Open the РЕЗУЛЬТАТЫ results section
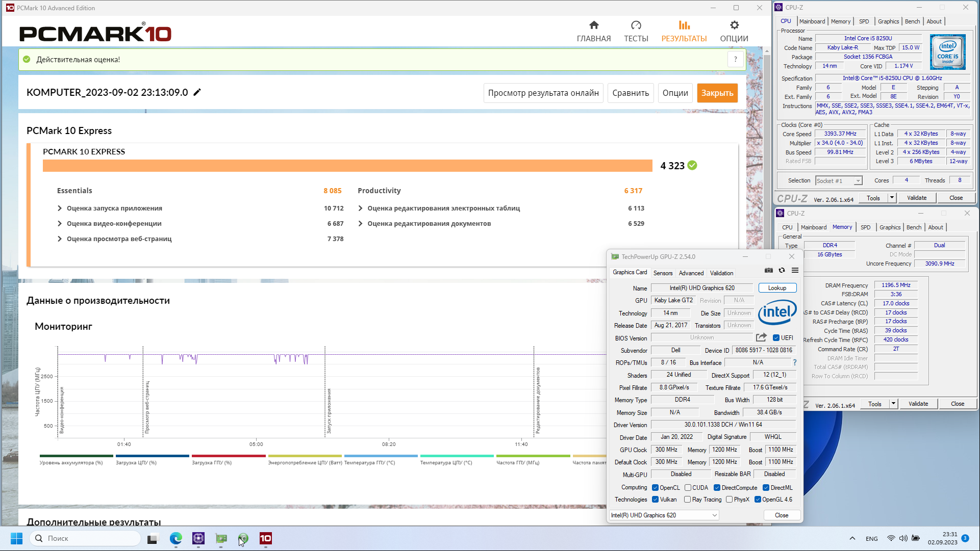This screenshot has width=980, height=551. click(684, 31)
